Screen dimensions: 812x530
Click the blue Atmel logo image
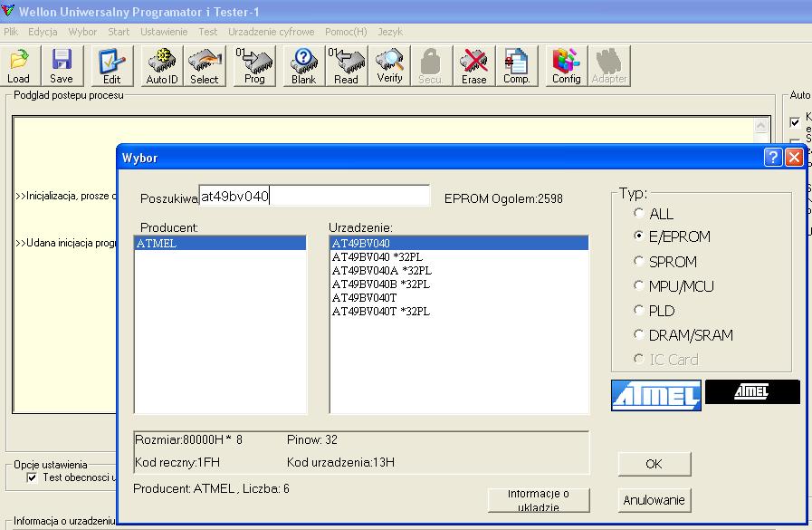656,395
